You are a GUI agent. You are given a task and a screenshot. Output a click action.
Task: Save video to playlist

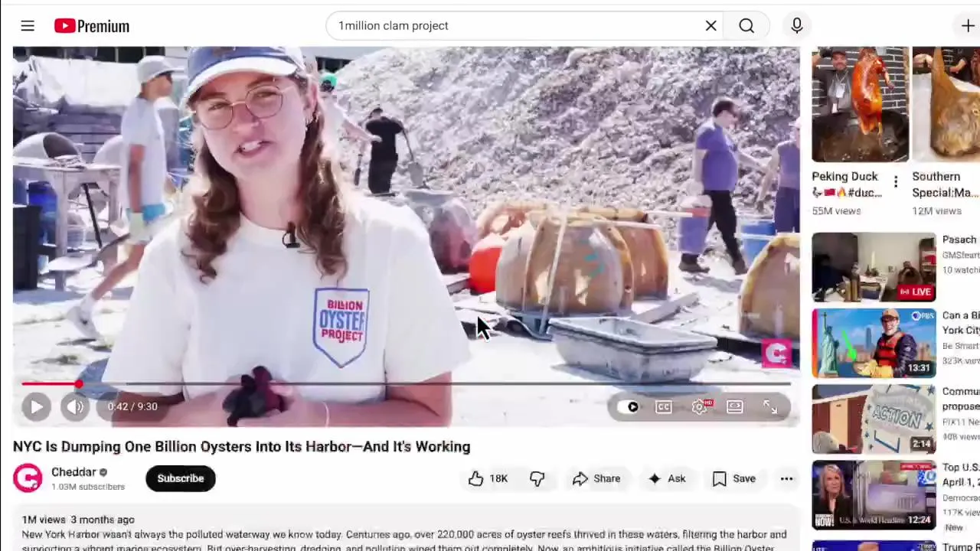pyautogui.click(x=734, y=478)
